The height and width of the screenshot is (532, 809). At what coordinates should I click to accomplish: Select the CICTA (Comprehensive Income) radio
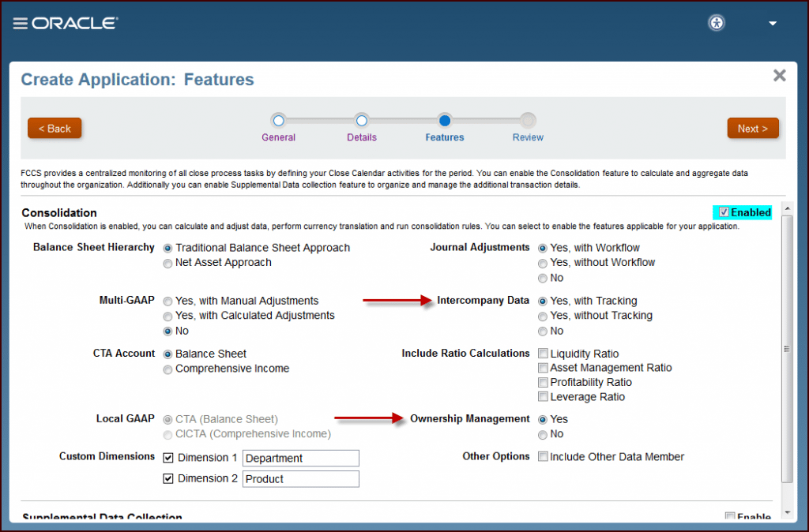click(x=167, y=435)
